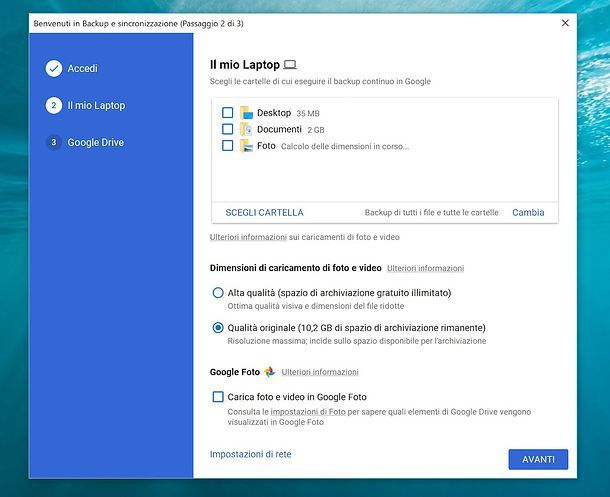Image resolution: width=610 pixels, height=497 pixels.
Task: Check the Foto folder checkbox
Action: pos(228,146)
